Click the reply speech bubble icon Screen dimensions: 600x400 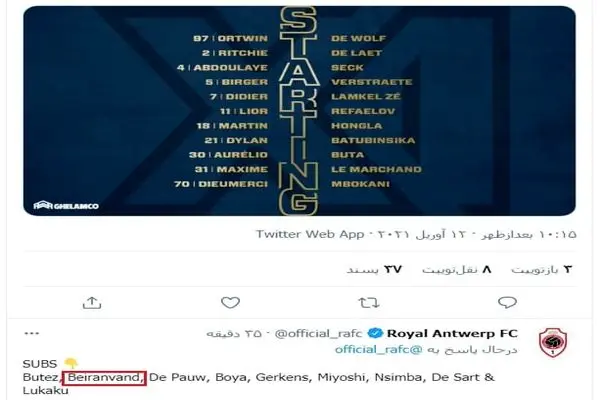pyautogui.click(x=508, y=301)
